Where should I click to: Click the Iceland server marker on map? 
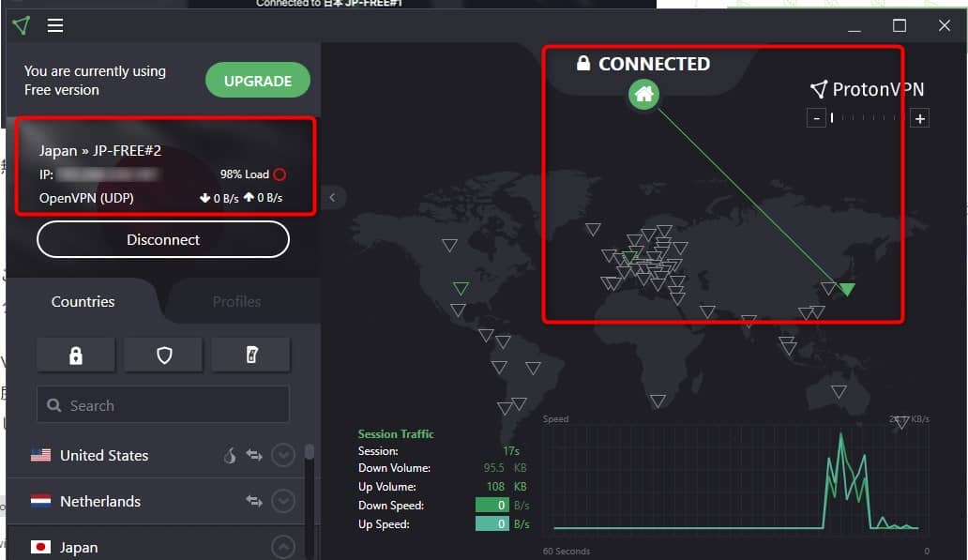[593, 230]
